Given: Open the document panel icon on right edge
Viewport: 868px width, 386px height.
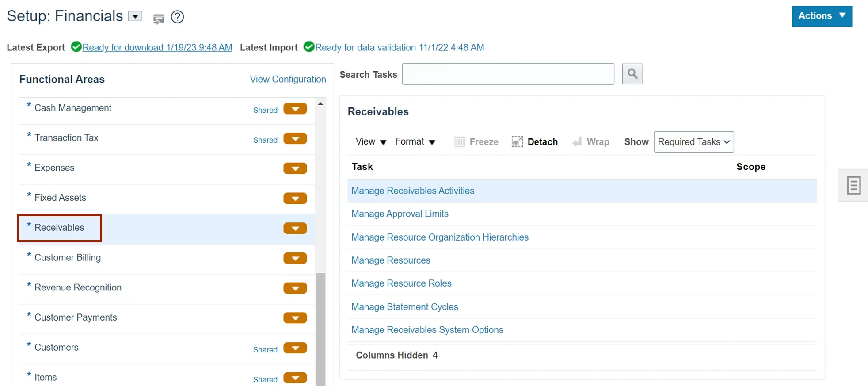Looking at the screenshot, I should tap(853, 185).
